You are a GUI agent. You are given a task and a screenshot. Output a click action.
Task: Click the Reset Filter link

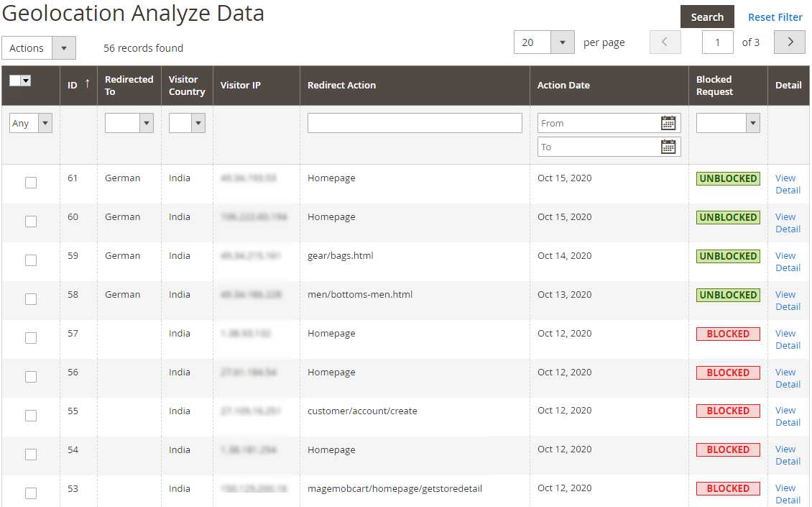click(775, 17)
